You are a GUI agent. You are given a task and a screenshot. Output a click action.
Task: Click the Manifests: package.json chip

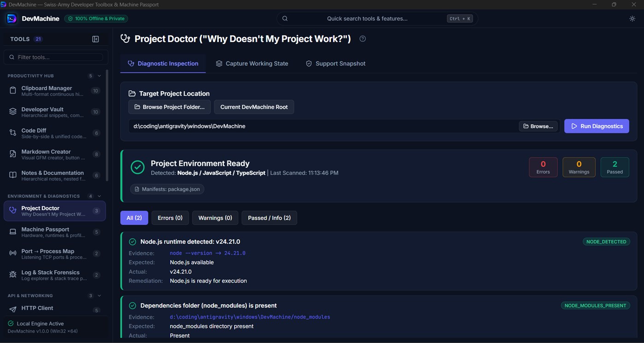[167, 189]
